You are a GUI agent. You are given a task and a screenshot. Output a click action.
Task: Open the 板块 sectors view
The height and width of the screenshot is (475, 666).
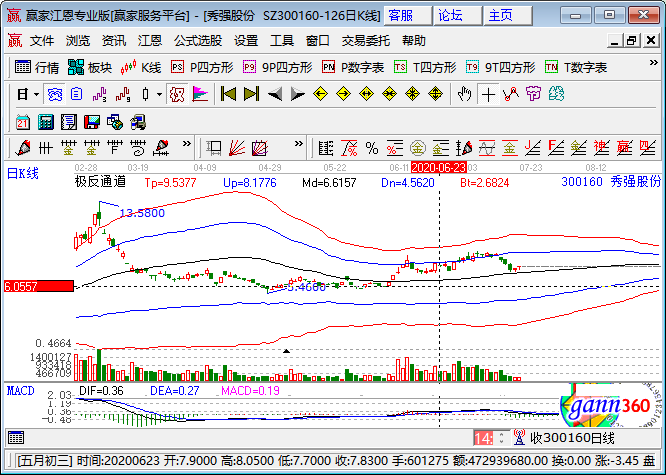point(90,67)
